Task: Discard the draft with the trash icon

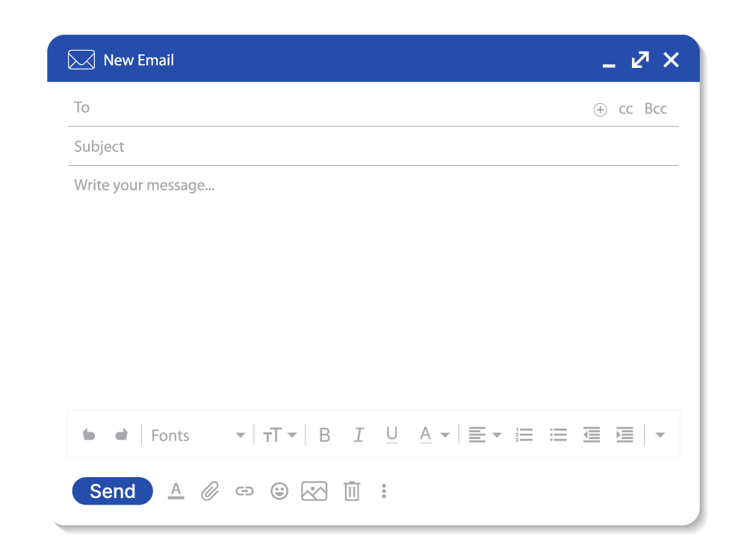Action: pyautogui.click(x=352, y=491)
